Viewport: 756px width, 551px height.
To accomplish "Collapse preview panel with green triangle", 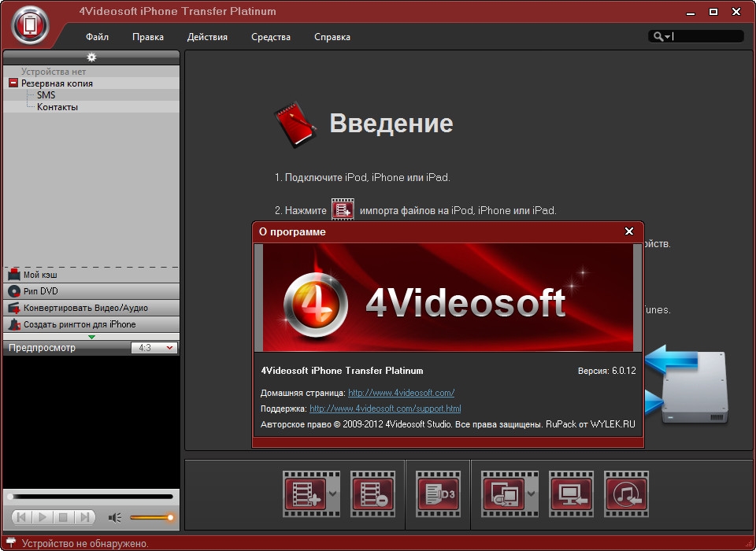I will pos(91,337).
